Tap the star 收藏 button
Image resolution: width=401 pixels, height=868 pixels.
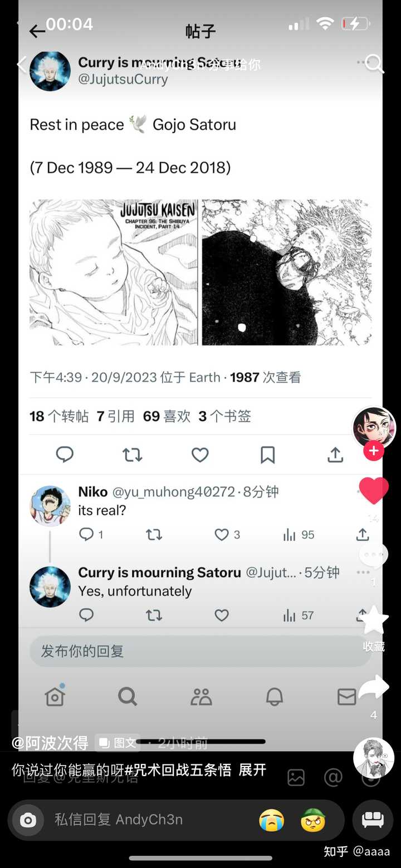[374, 621]
